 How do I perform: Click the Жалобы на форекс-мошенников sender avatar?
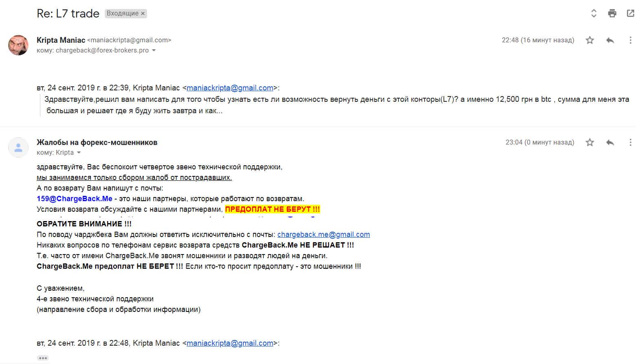18,147
